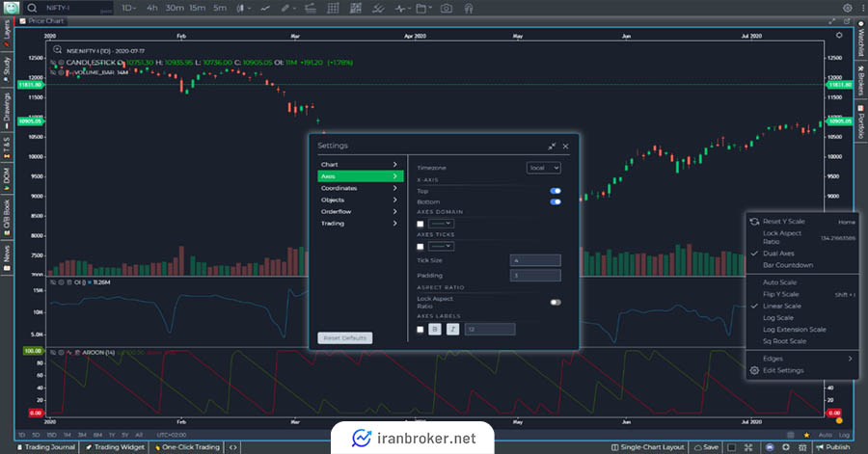
Task: Expand the Objects settings category
Action: coord(360,200)
